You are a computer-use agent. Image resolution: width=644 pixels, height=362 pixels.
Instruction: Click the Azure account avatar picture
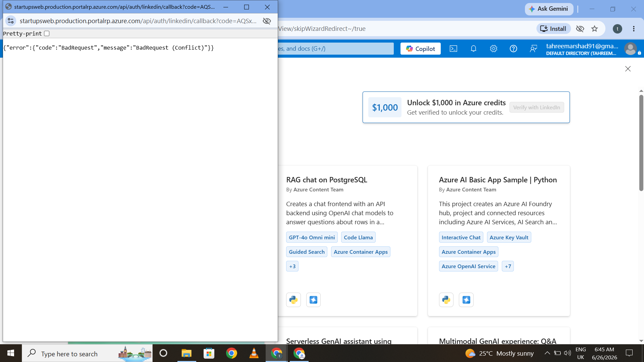(x=631, y=49)
